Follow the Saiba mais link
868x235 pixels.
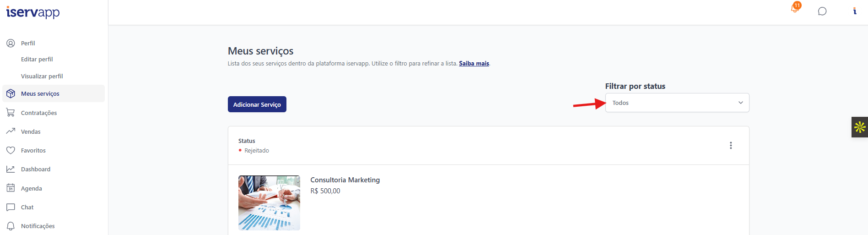474,63
